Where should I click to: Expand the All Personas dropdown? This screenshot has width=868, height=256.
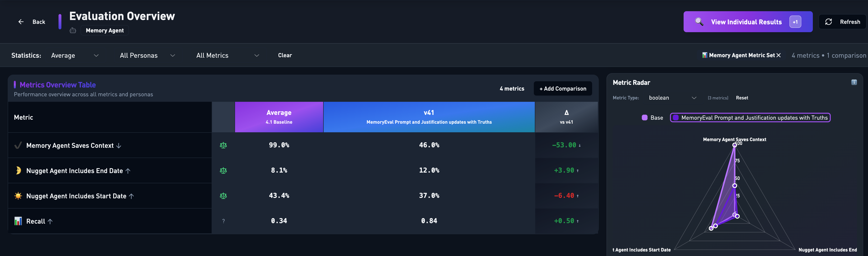tap(147, 56)
